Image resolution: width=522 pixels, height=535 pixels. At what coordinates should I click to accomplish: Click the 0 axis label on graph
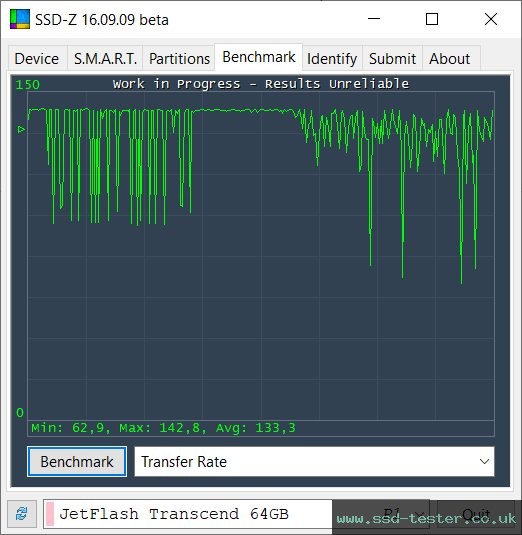[20, 413]
